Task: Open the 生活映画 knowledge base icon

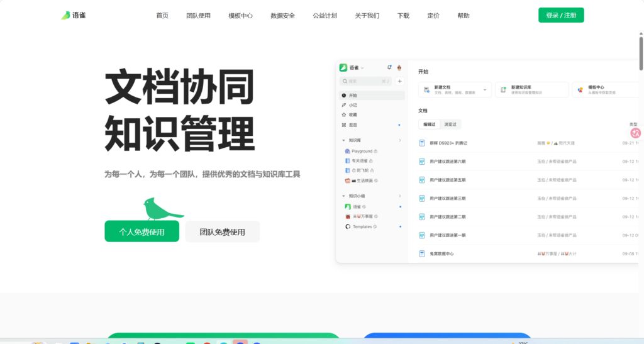Action: pos(347,180)
